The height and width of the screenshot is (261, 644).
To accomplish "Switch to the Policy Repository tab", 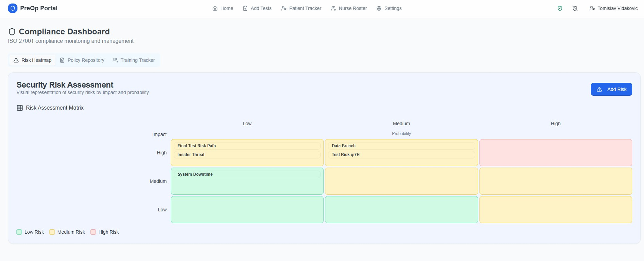I will coord(82,60).
